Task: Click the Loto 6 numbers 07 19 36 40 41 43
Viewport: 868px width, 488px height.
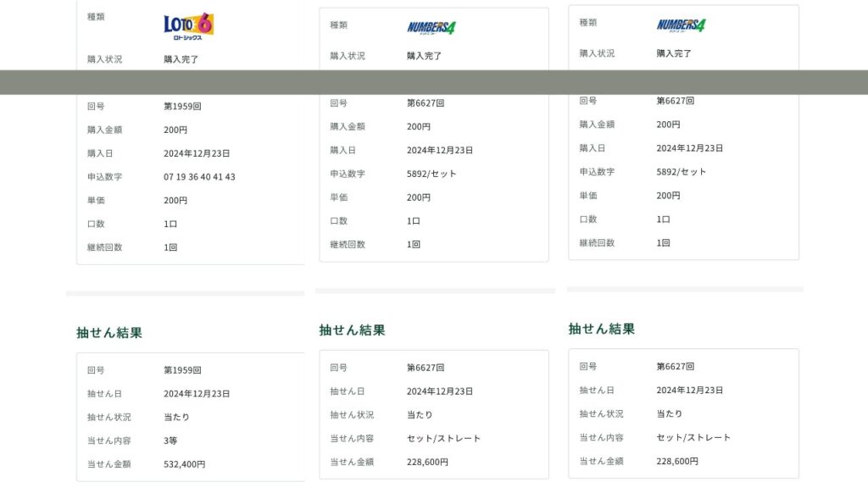Action: point(199,177)
